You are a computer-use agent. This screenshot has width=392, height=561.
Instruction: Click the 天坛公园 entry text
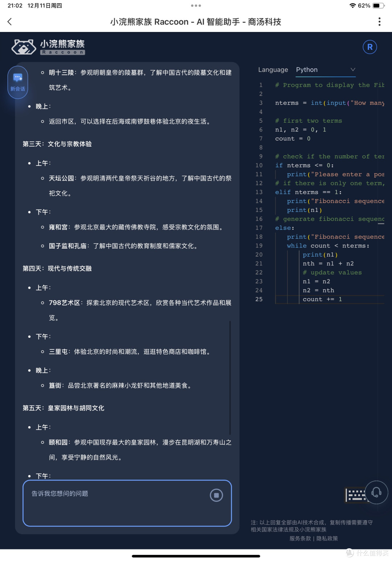140,186
